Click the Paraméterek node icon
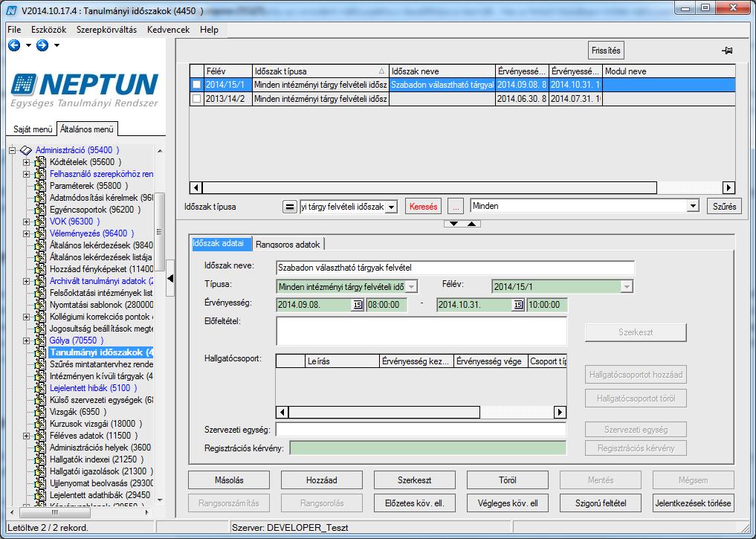The width and height of the screenshot is (756, 539). [x=40, y=186]
